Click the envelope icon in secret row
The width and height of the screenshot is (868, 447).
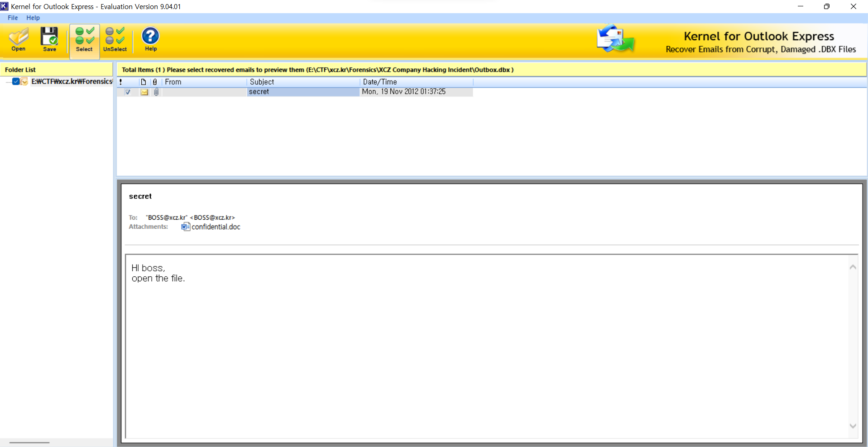coord(144,92)
